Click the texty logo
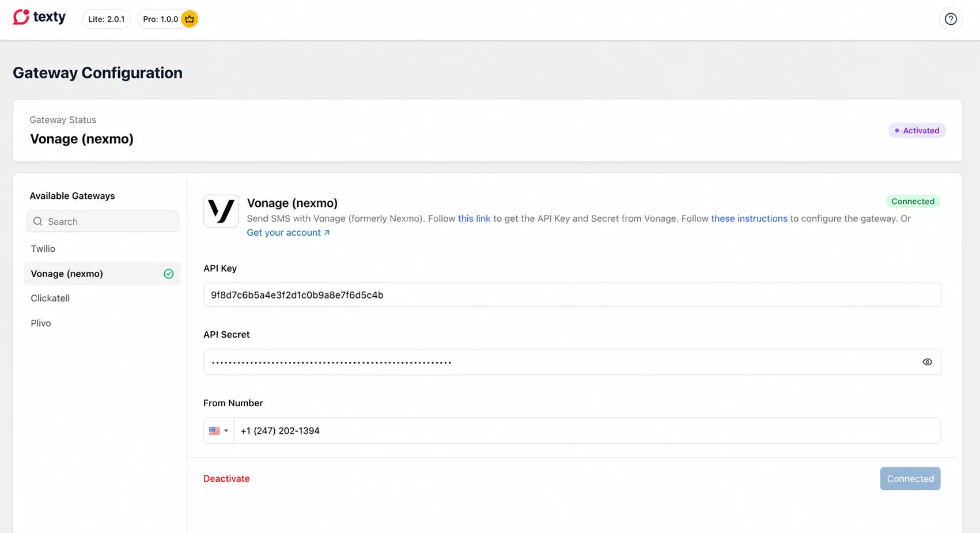Image resolution: width=980 pixels, height=533 pixels. coord(39,17)
